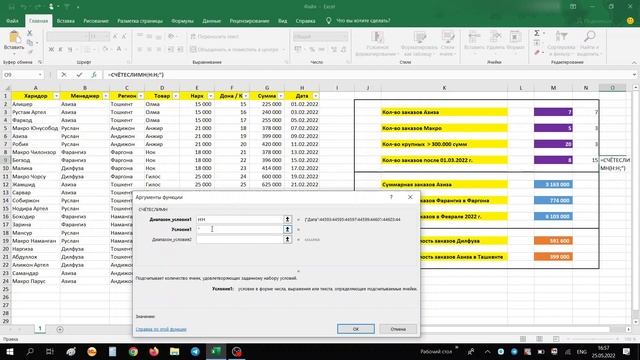Click Insert cells icon in ribbon
This screenshot has height=360, width=640.
tap(474, 37)
